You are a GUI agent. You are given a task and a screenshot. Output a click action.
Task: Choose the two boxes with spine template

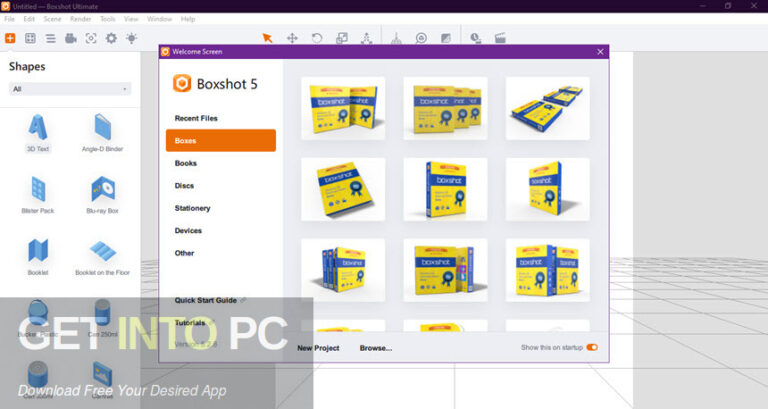tap(548, 270)
